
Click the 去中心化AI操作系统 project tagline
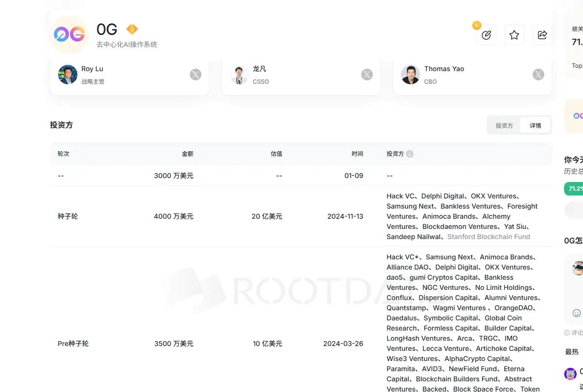[x=127, y=45]
